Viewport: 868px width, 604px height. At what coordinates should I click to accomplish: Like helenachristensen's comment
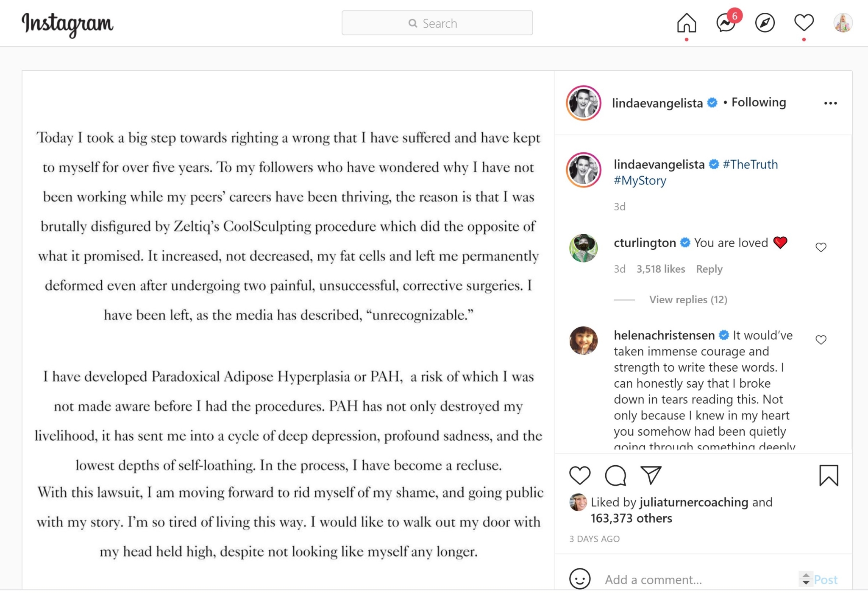(x=821, y=340)
